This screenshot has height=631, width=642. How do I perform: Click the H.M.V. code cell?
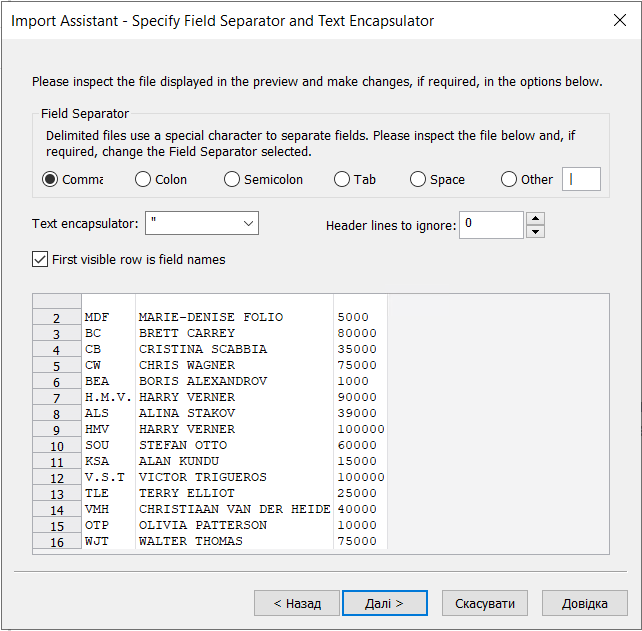[x=109, y=397]
